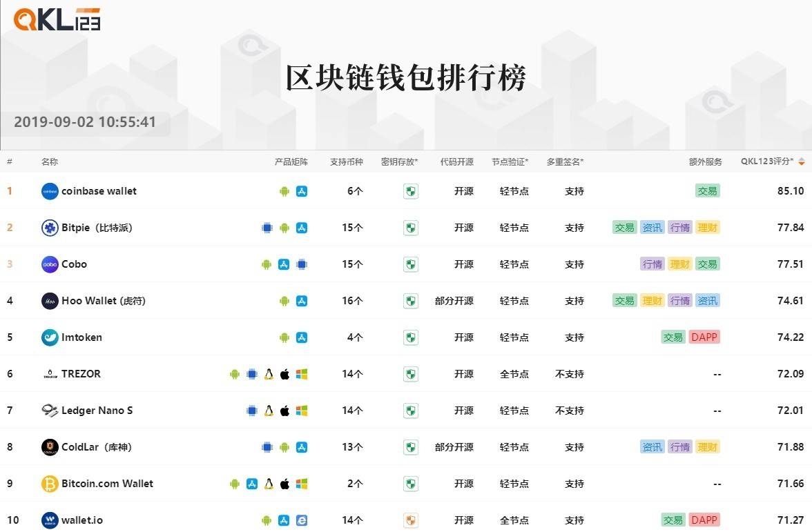Click the QKL123 logo
Screen dimensions: 812x532
pyautogui.click(x=57, y=19)
